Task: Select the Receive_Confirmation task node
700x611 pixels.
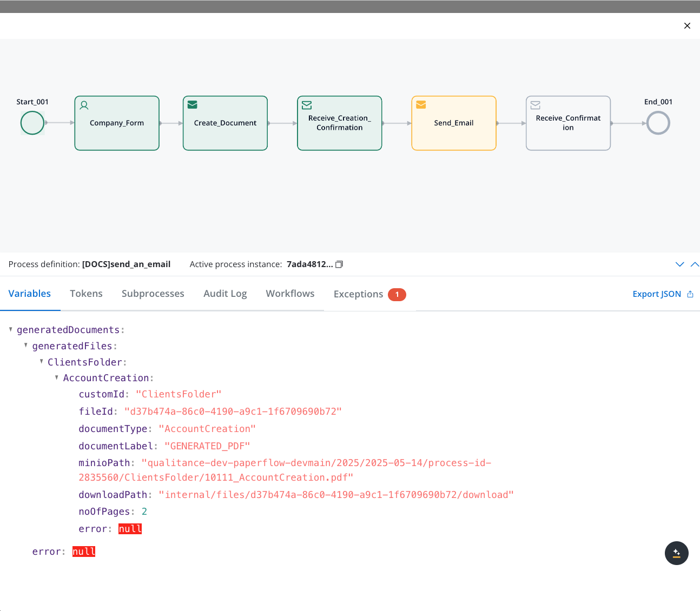Action: point(568,123)
